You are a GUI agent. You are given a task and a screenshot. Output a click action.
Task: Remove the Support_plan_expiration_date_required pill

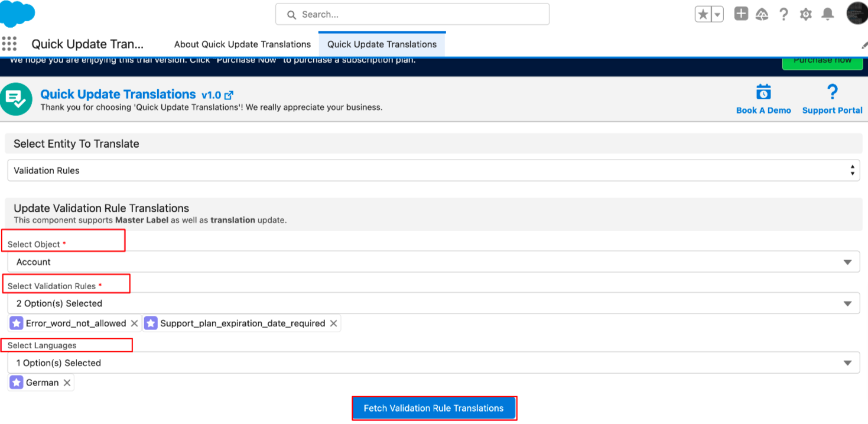[333, 323]
